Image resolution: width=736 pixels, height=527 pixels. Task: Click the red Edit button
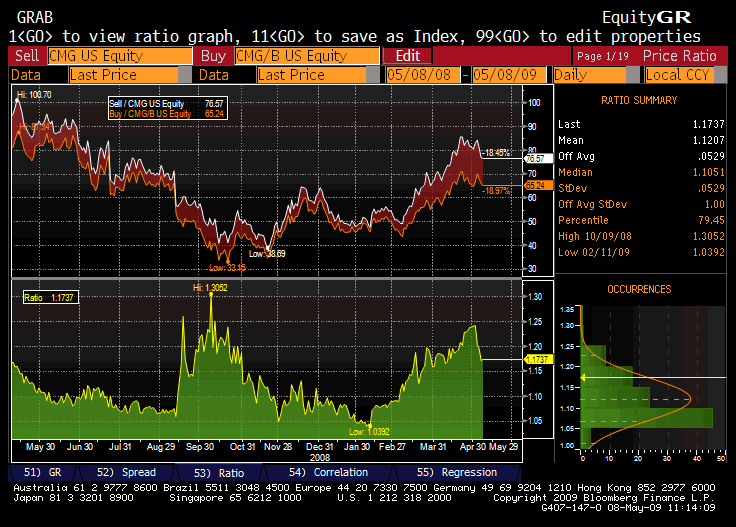(x=407, y=56)
